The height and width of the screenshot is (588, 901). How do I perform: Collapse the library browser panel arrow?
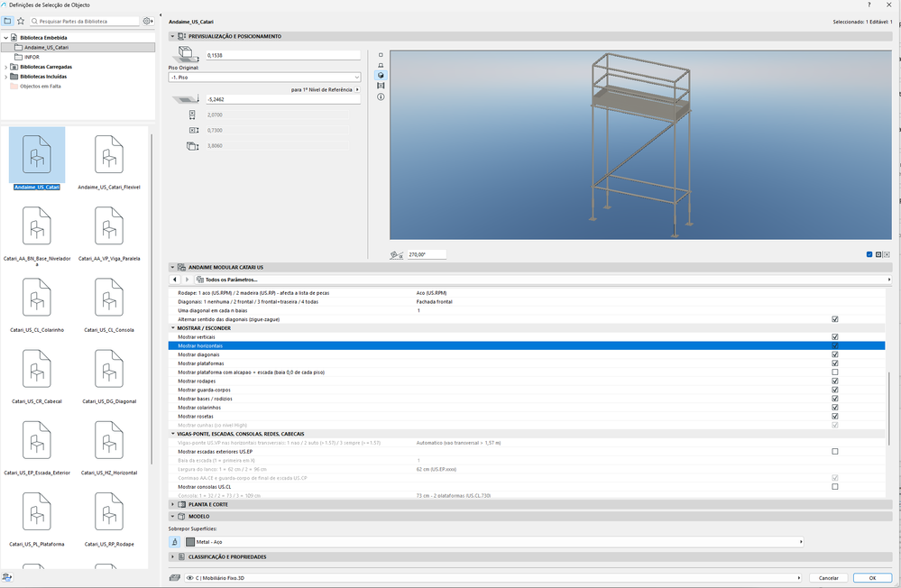coord(161,15)
